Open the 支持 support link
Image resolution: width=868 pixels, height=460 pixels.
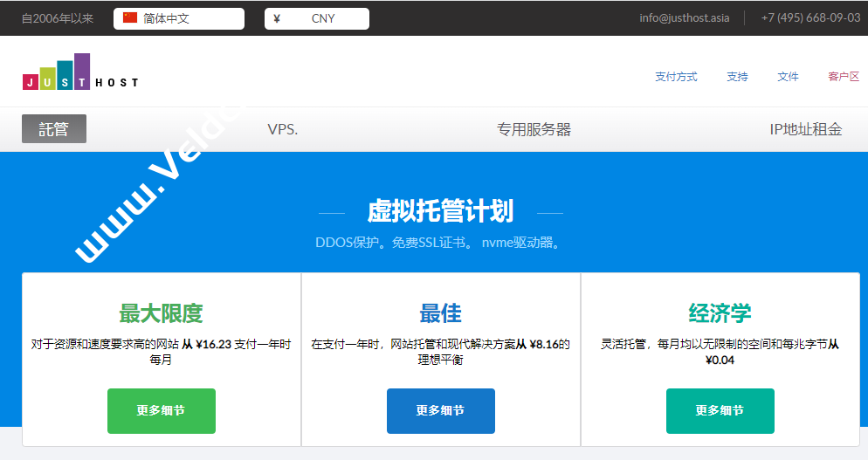click(x=737, y=77)
